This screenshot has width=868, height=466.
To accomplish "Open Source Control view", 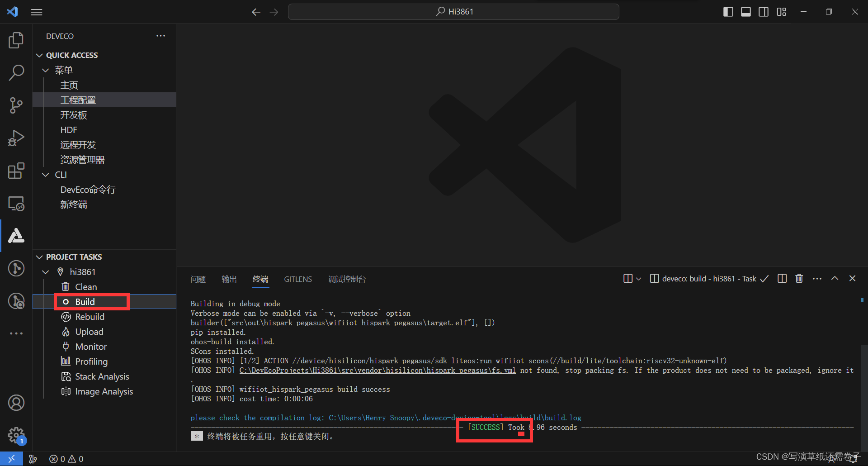I will pos(16,105).
